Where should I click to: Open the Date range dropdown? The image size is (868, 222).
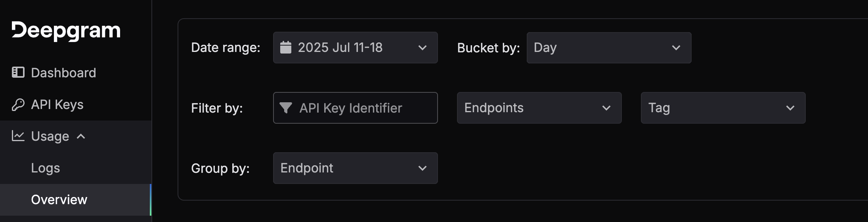pos(355,48)
